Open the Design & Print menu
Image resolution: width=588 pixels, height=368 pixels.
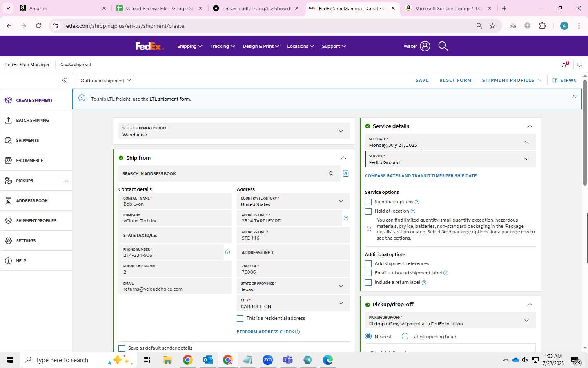pos(261,46)
